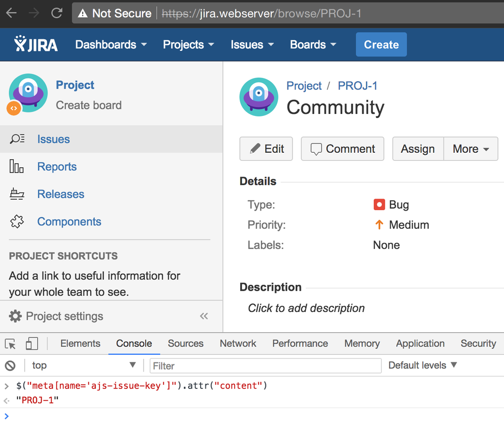Screen dimensions: 504x430
Task: Click the console Filter input field
Action: [x=265, y=366]
